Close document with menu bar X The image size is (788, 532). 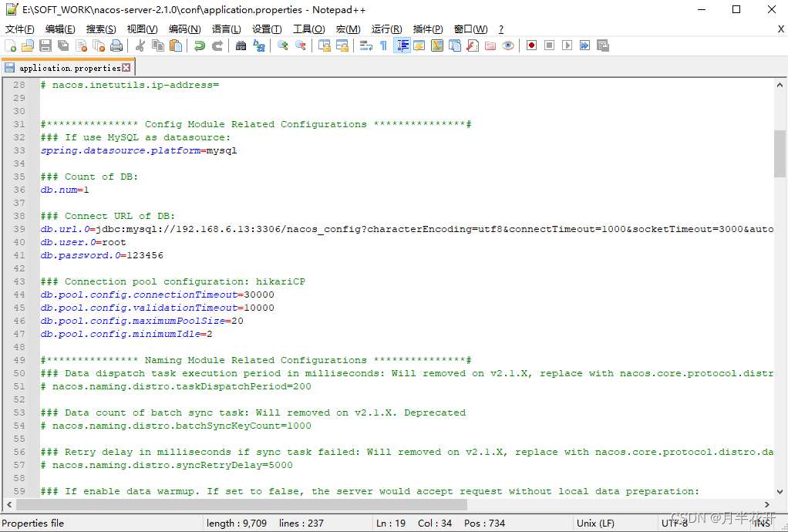[x=781, y=29]
